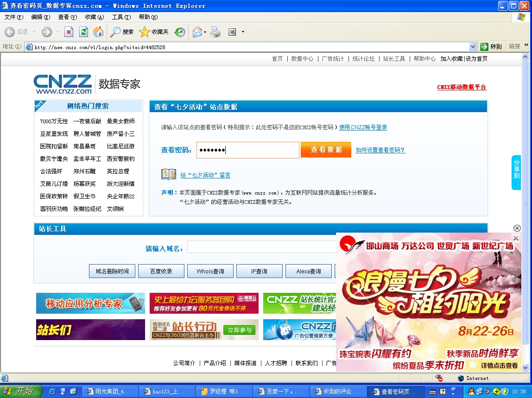The image size is (532, 398).
Task: Click the CNZZ移动数据平台 red link
Action: pos(462,87)
